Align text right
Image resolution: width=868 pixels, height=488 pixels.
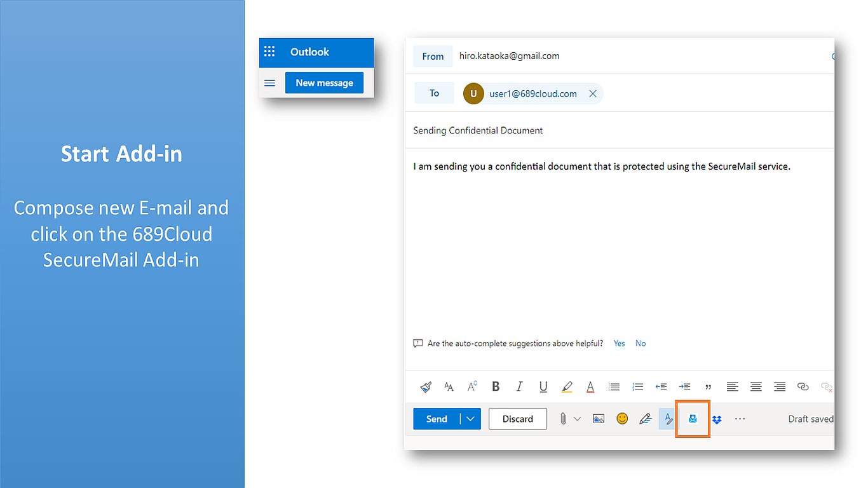(x=780, y=386)
